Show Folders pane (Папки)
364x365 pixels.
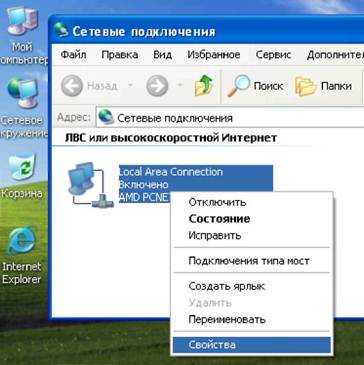(323, 86)
